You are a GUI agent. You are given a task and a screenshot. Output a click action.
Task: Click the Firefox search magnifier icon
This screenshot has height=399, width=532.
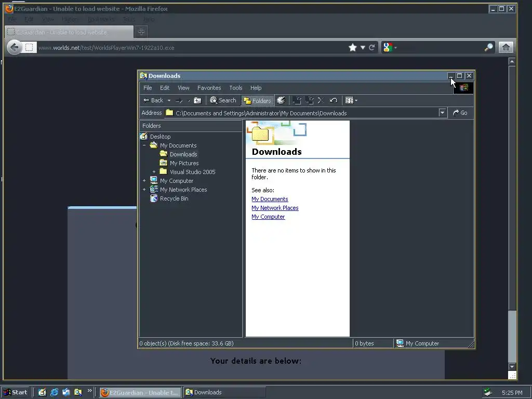[488, 47]
